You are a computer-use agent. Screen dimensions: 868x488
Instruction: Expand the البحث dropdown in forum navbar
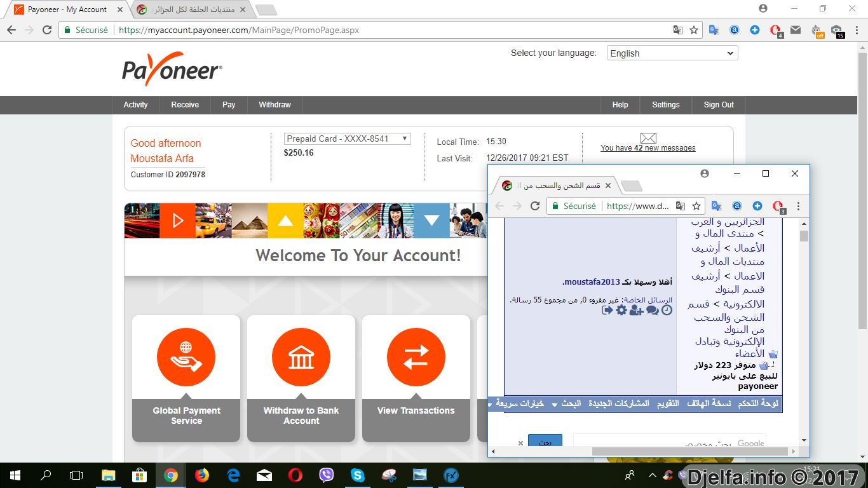[x=566, y=403]
